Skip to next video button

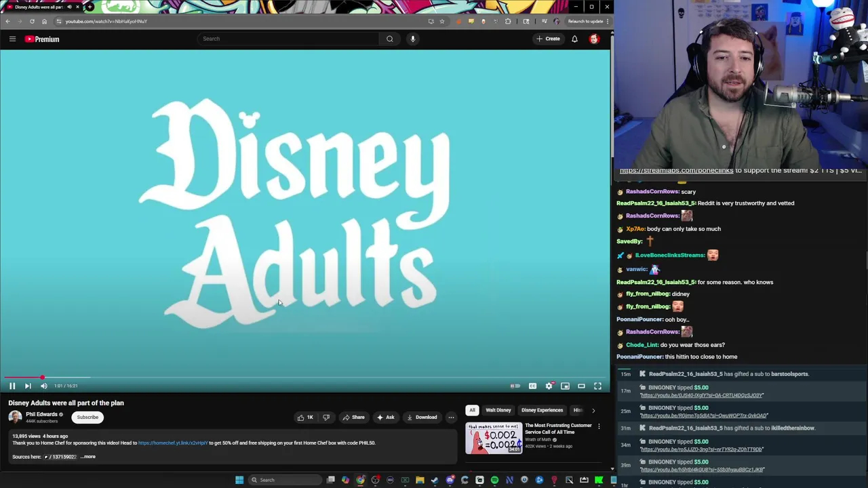pos(28,386)
